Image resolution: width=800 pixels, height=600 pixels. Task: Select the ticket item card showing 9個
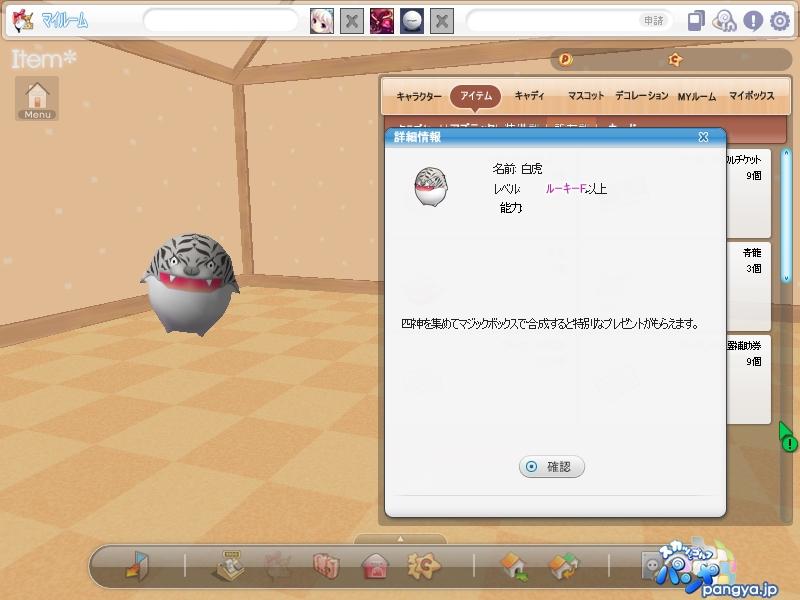(748, 193)
